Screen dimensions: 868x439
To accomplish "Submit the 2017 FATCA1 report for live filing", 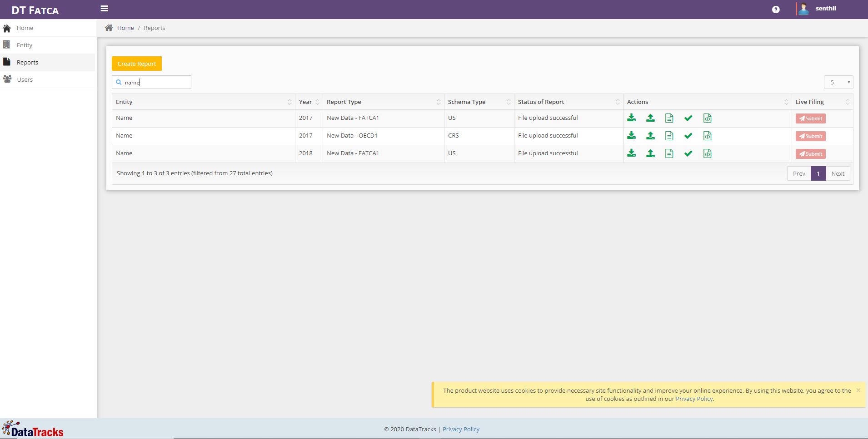I will (810, 118).
